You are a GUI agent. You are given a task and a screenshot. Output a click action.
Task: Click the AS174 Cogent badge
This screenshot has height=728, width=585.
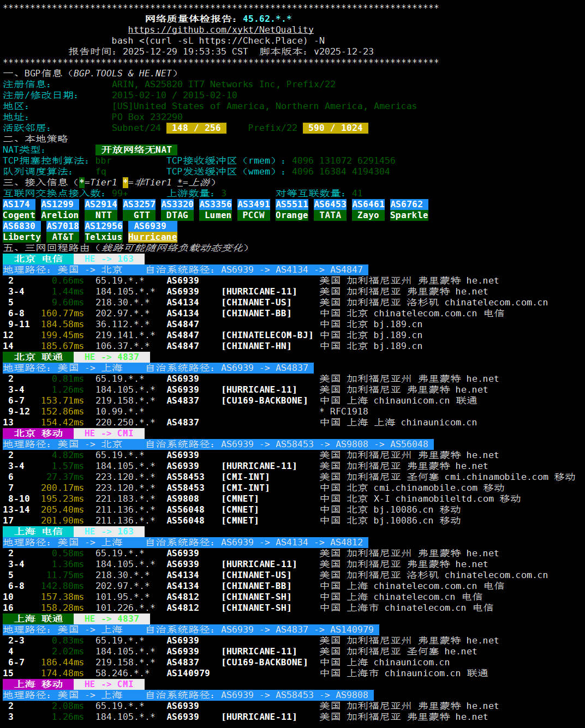coord(19,210)
